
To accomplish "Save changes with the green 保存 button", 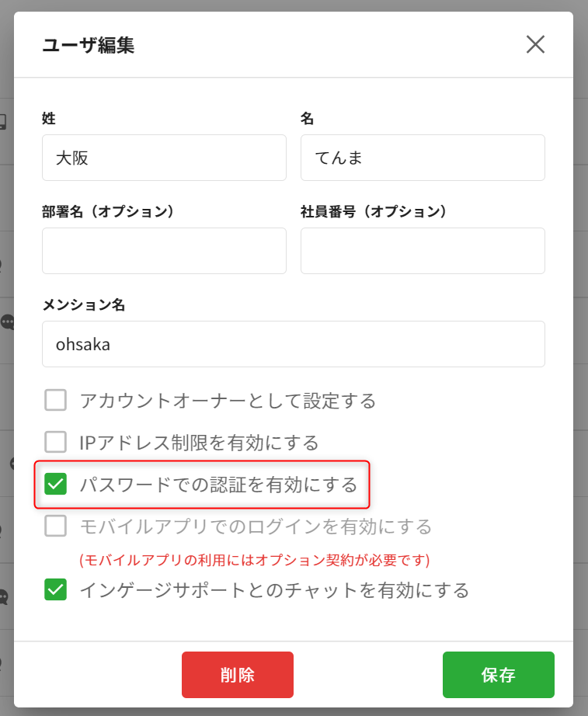I will [498, 675].
